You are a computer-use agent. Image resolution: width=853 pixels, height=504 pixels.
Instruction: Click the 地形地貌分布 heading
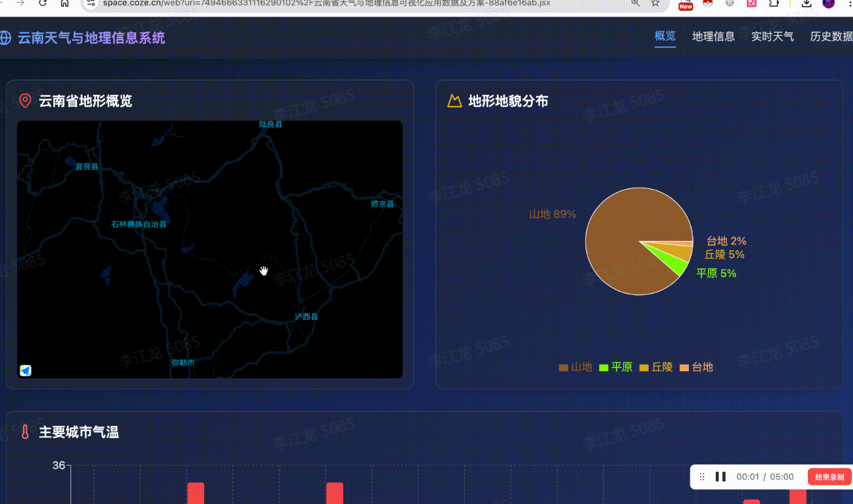pos(508,101)
